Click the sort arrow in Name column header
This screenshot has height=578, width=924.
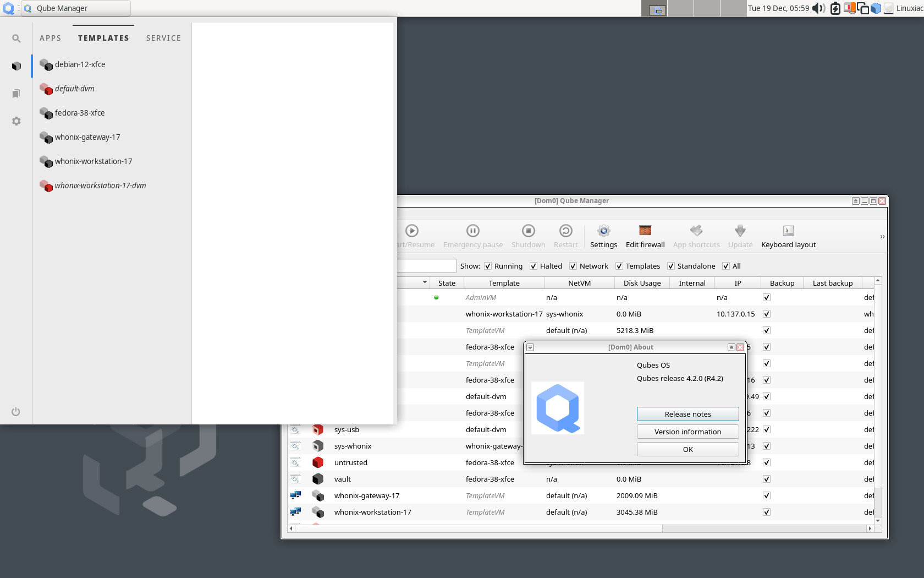425,282
